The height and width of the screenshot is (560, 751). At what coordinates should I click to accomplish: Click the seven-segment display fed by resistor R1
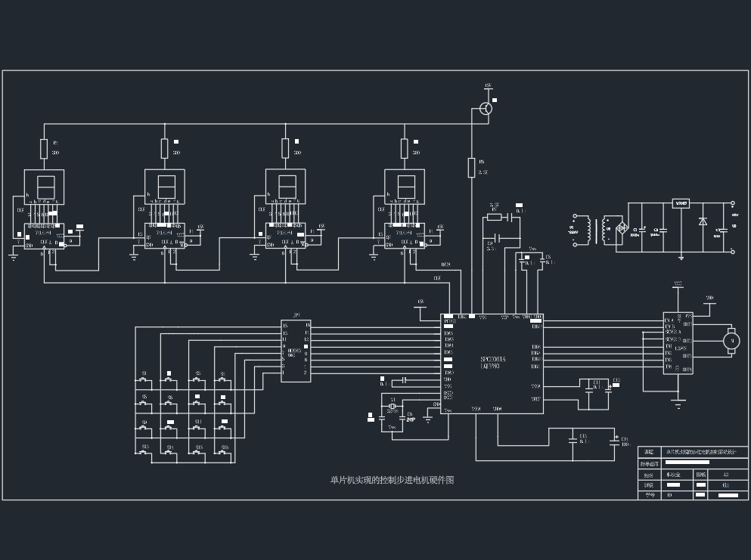(44, 187)
